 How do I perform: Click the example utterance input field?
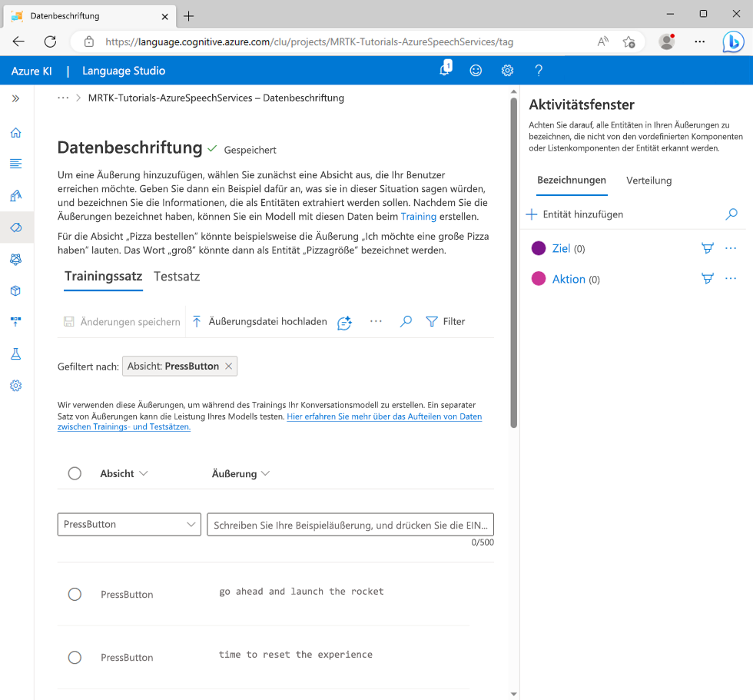350,525
